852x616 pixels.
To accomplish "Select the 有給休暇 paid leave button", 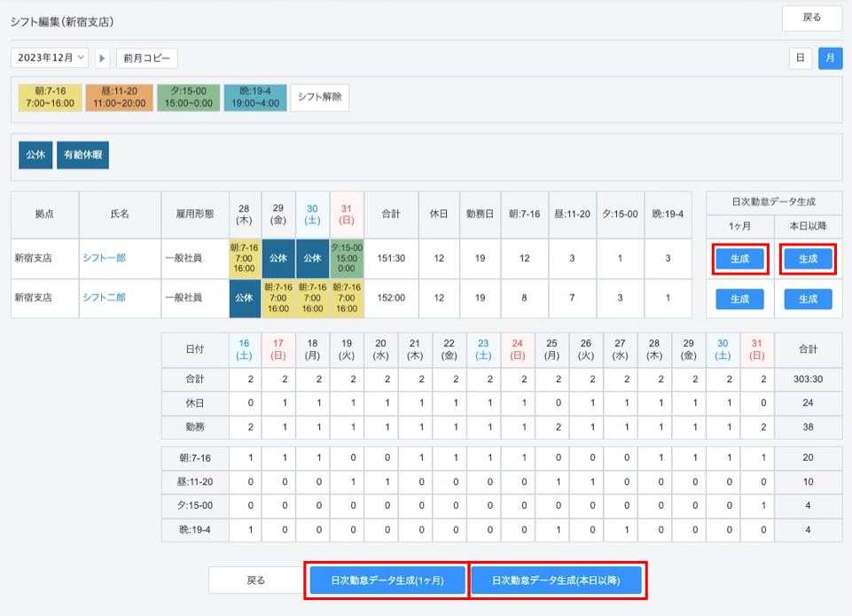I will (x=82, y=154).
